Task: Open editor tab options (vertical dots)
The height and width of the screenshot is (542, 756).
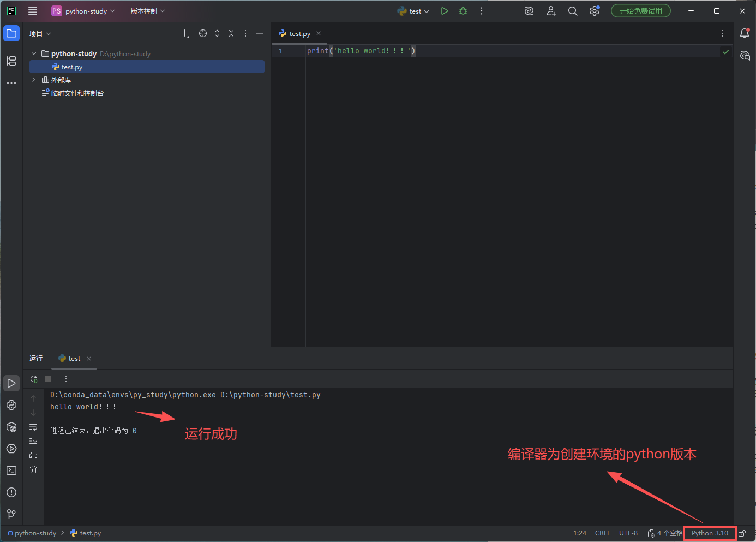Action: [x=723, y=33]
